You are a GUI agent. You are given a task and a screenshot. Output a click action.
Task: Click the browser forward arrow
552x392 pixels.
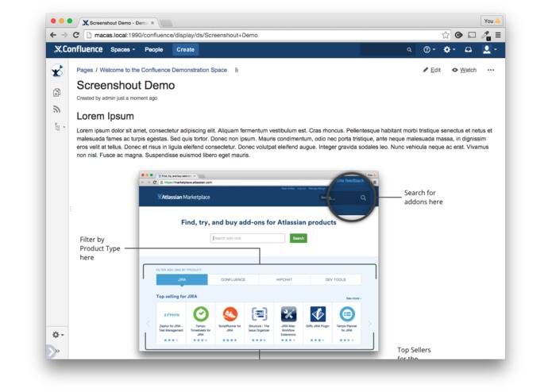[x=64, y=35]
